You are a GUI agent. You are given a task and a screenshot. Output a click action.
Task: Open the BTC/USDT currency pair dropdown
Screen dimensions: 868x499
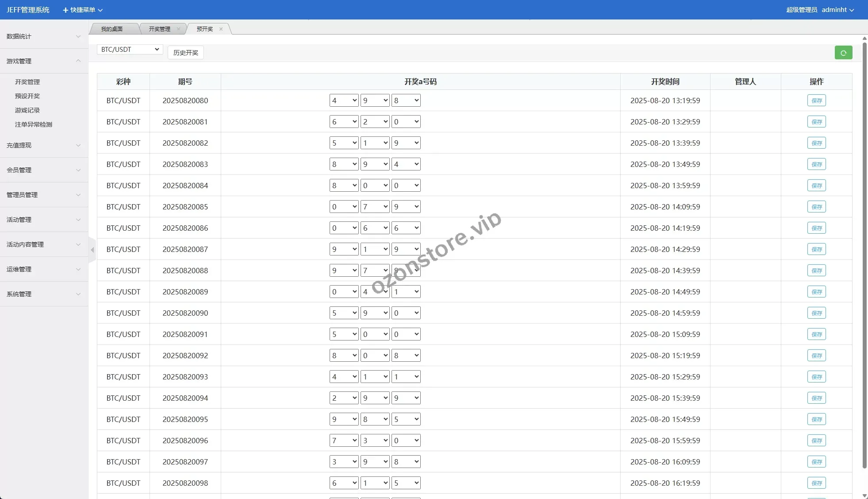130,50
